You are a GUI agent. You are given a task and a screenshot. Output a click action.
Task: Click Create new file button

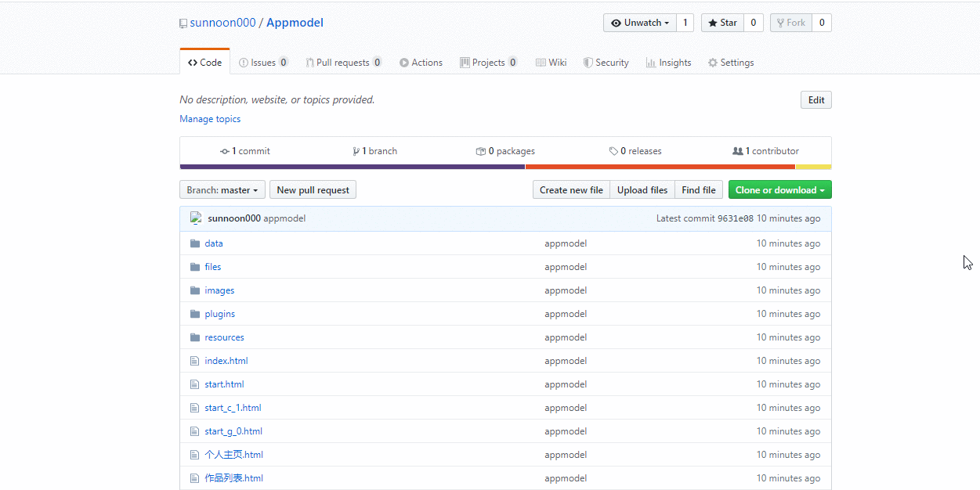571,190
